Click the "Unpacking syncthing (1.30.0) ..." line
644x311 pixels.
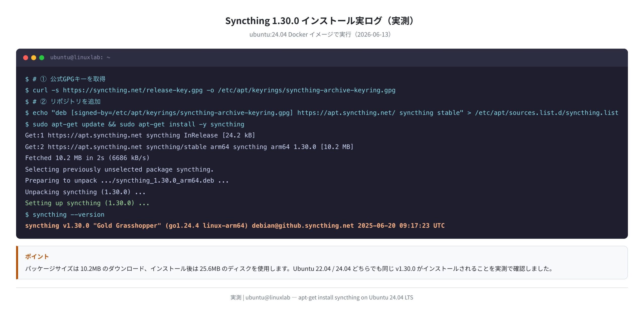click(x=85, y=192)
